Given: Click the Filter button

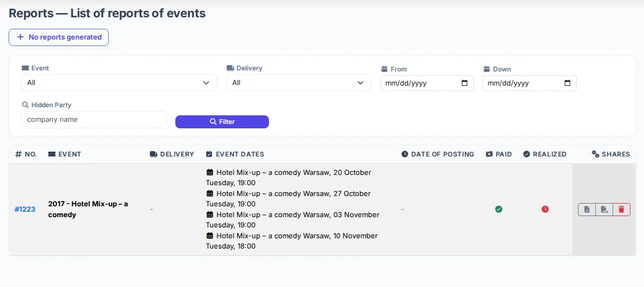Looking at the screenshot, I should pos(222,122).
